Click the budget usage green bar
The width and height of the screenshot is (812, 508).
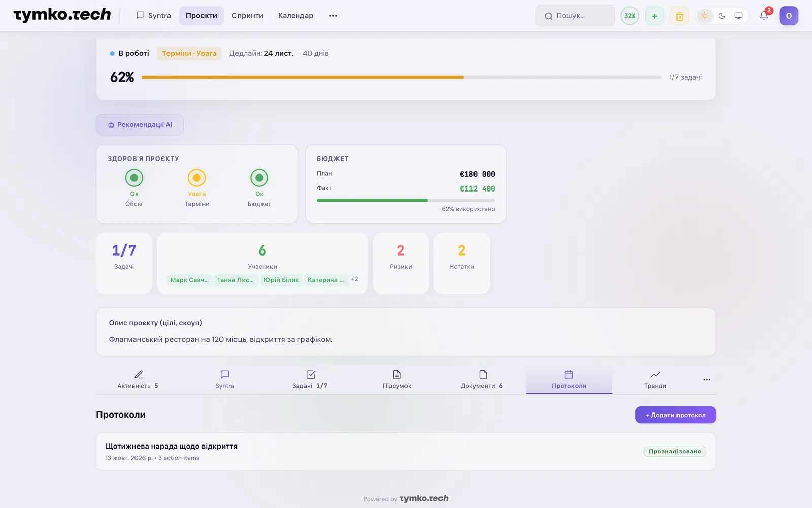click(x=405, y=200)
